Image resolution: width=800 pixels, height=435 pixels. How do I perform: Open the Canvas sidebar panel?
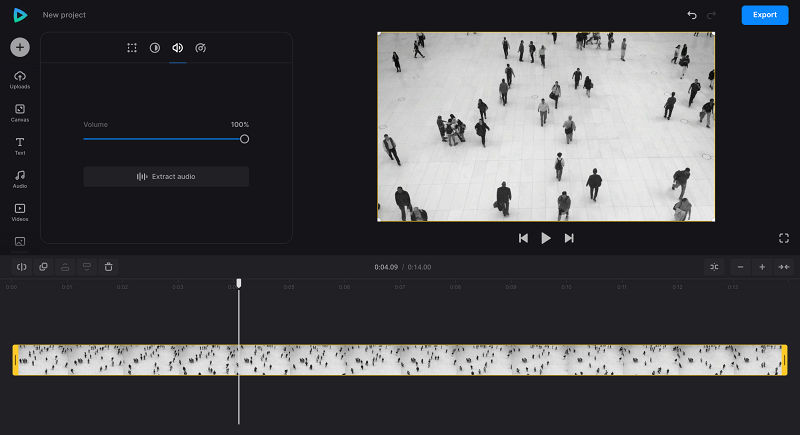20,113
